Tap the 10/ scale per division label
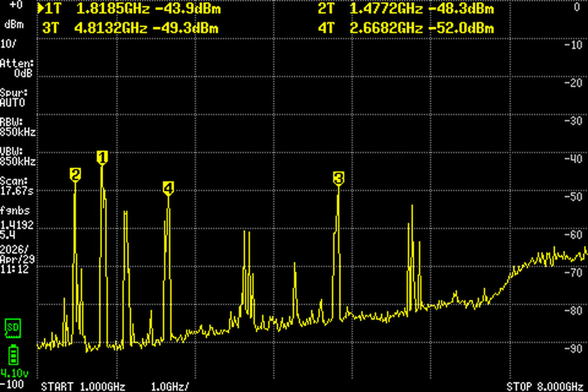The image size is (588, 392). click(x=8, y=44)
